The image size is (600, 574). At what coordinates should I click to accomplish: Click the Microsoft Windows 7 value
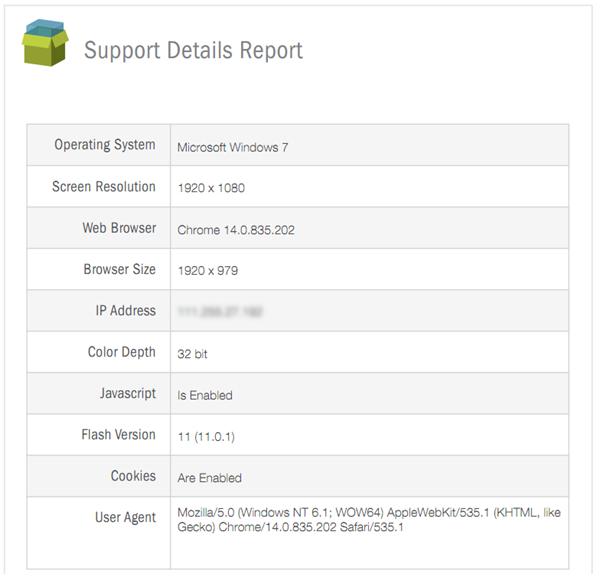(233, 147)
